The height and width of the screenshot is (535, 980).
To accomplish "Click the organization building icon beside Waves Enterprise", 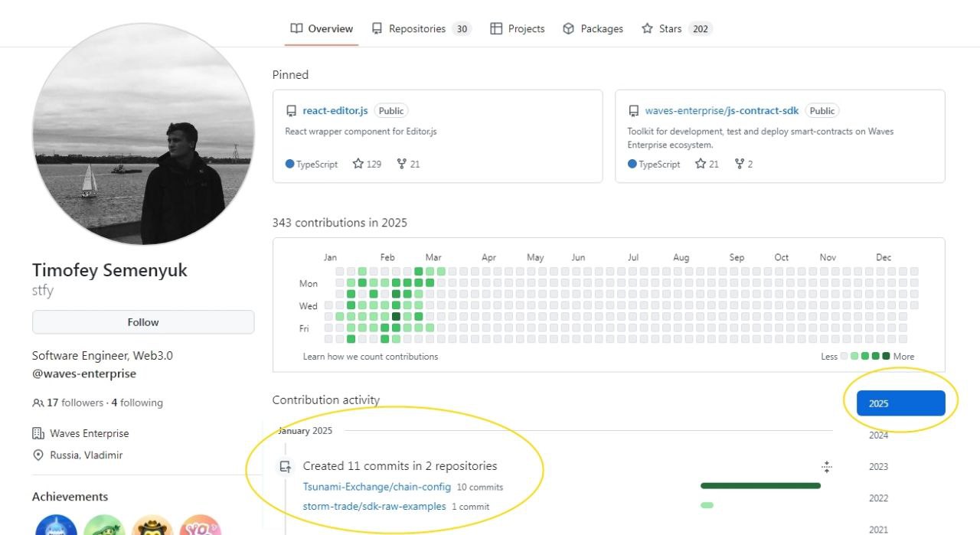I will (x=38, y=433).
